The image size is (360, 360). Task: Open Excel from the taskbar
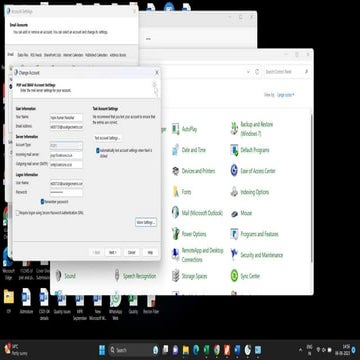(x=206, y=350)
